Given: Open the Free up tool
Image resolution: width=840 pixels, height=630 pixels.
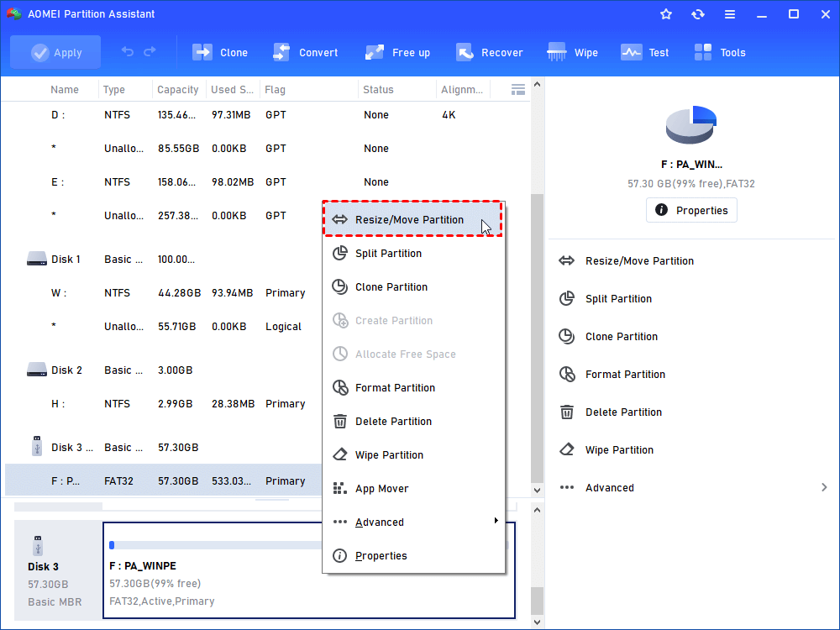Looking at the screenshot, I should [397, 52].
